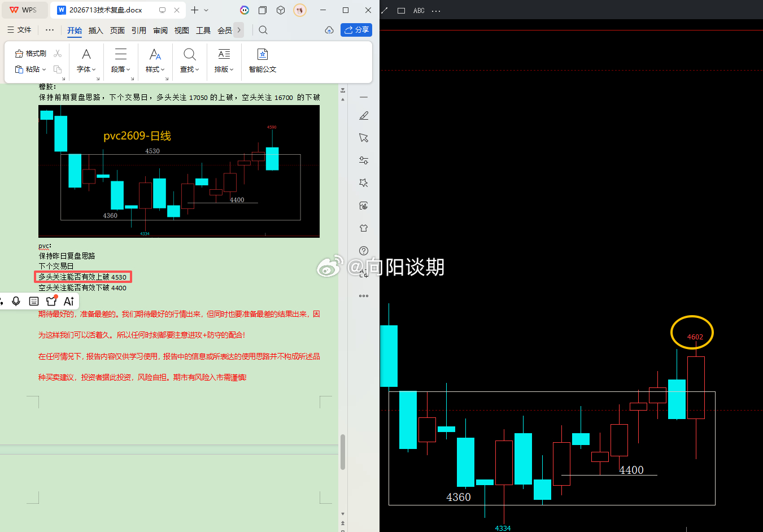Click the vertical scrollbar thumb in document
Screen dimensions: 763x532
click(x=343, y=452)
